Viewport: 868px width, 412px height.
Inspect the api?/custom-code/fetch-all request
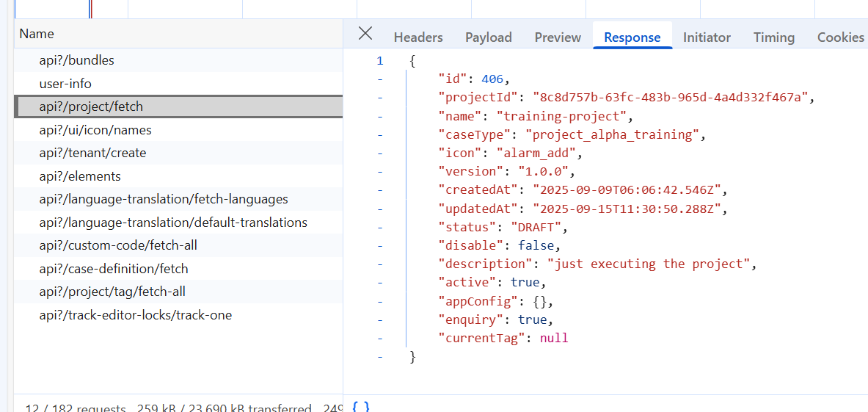point(118,245)
